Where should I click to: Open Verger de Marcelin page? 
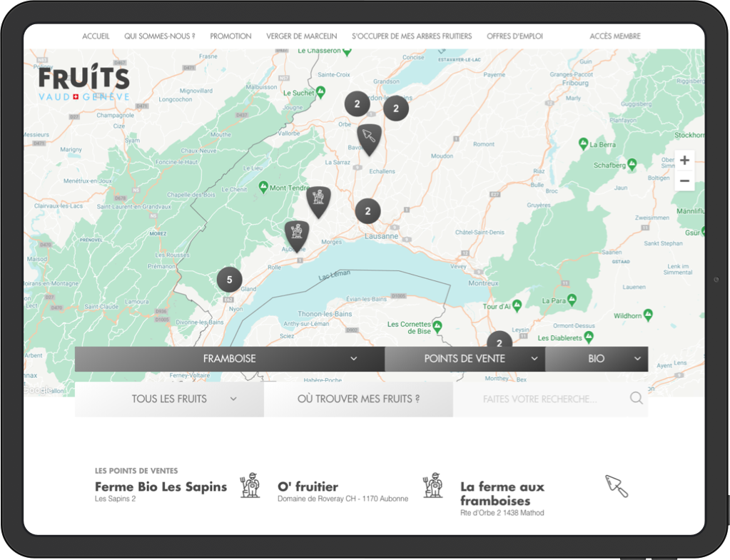tap(302, 36)
